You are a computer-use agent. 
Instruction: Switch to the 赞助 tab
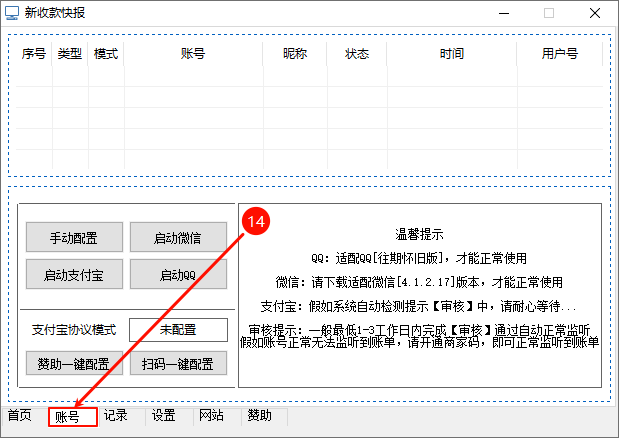click(x=259, y=416)
